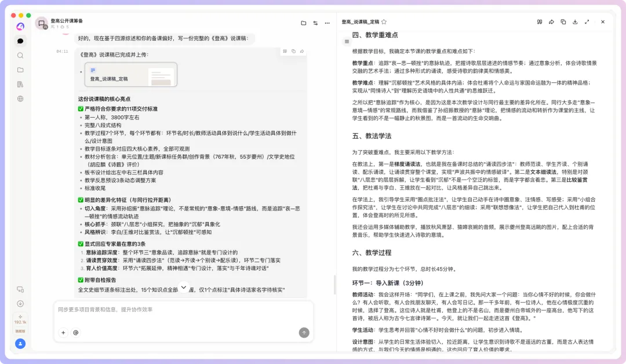
Task: Click 显式回应专家最在意的3条 checkmark line
Action: [112, 244]
